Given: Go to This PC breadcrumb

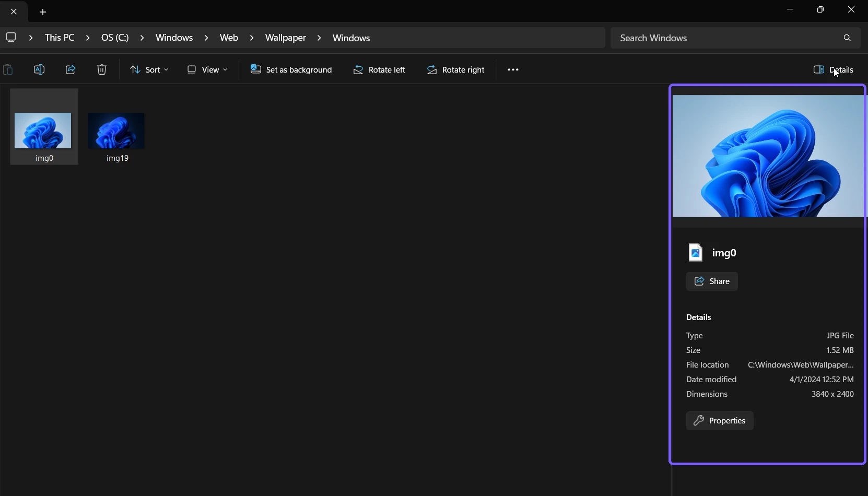Looking at the screenshot, I should (60, 38).
